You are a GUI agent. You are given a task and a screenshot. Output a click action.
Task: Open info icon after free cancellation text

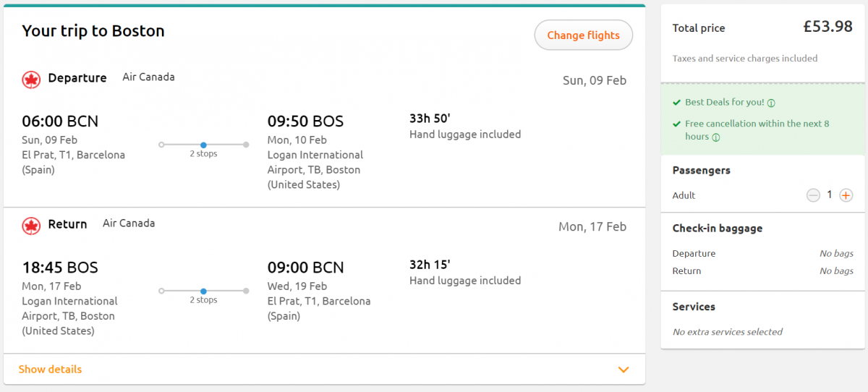715,137
